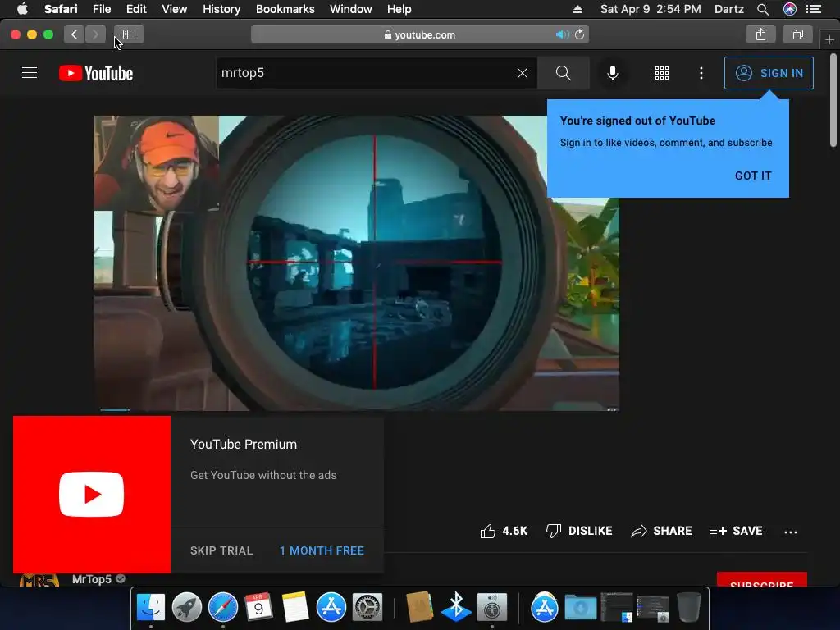Open Siri from menu bar
Image resolution: width=840 pixels, height=630 pixels.
click(x=790, y=9)
